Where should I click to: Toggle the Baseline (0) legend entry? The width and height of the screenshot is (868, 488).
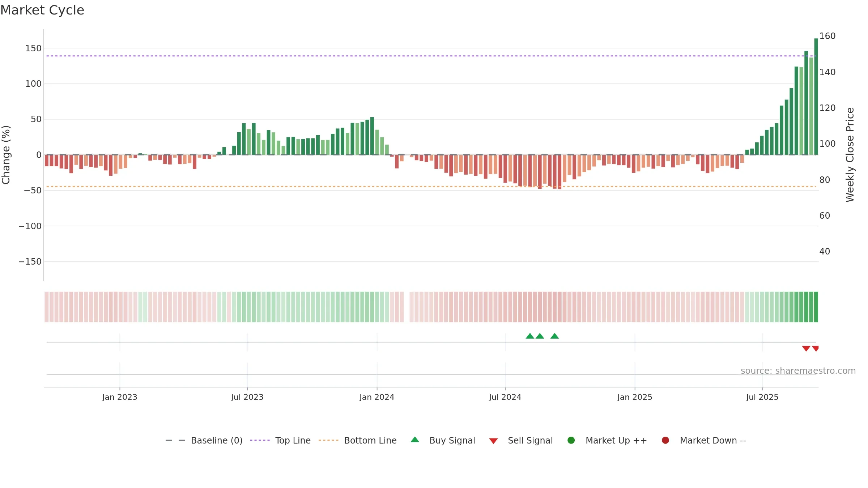204,440
